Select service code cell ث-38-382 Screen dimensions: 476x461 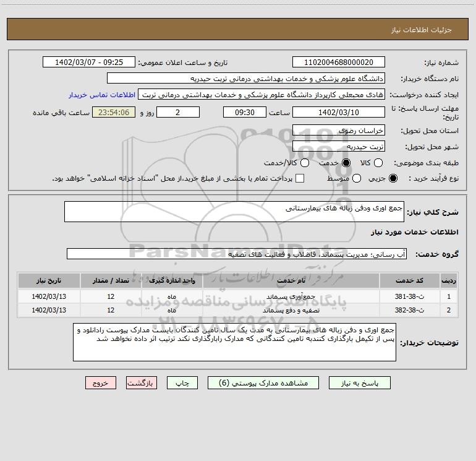pyautogui.click(x=409, y=310)
